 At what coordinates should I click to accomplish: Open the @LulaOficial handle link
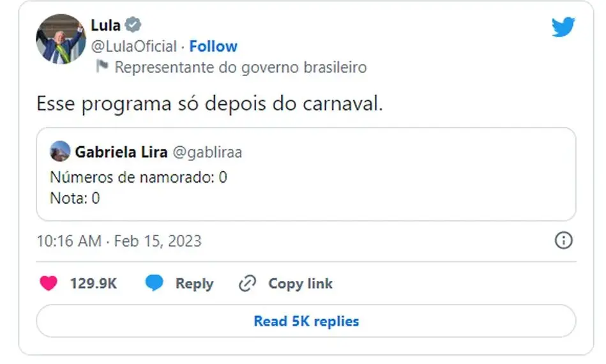pos(134,47)
